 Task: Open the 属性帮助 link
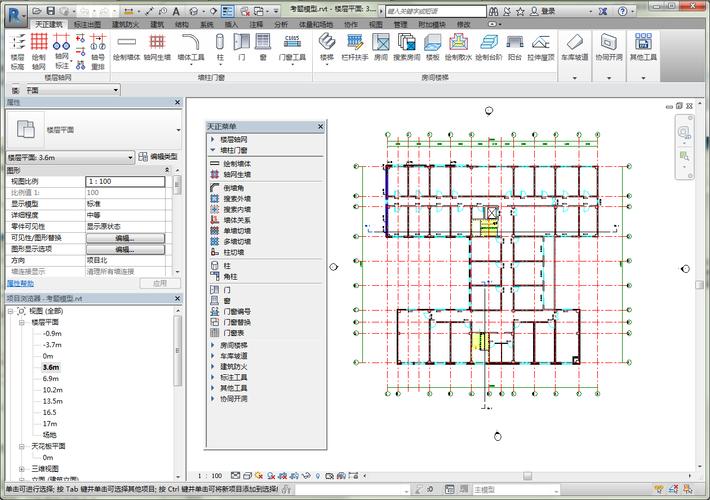click(21, 283)
